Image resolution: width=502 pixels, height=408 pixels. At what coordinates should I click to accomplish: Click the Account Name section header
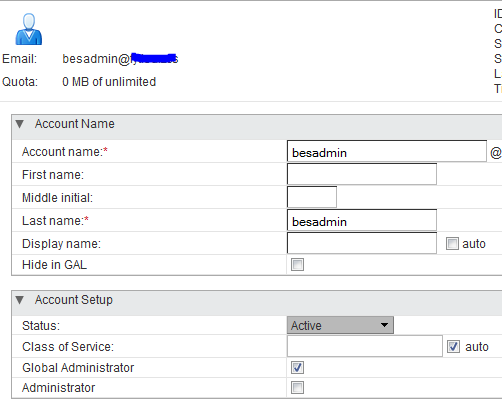coord(257,127)
